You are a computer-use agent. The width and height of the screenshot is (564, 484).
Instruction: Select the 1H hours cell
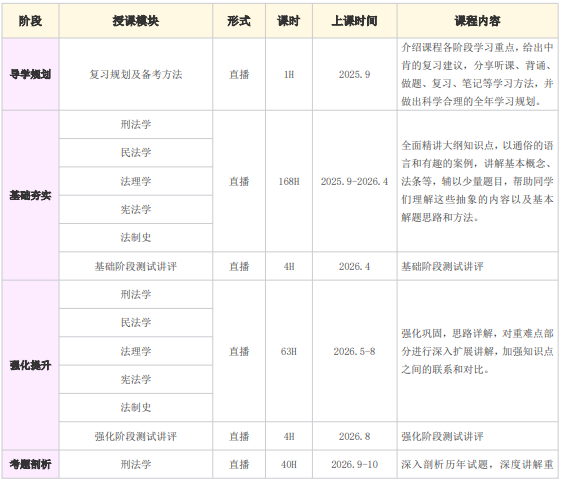[289, 74]
